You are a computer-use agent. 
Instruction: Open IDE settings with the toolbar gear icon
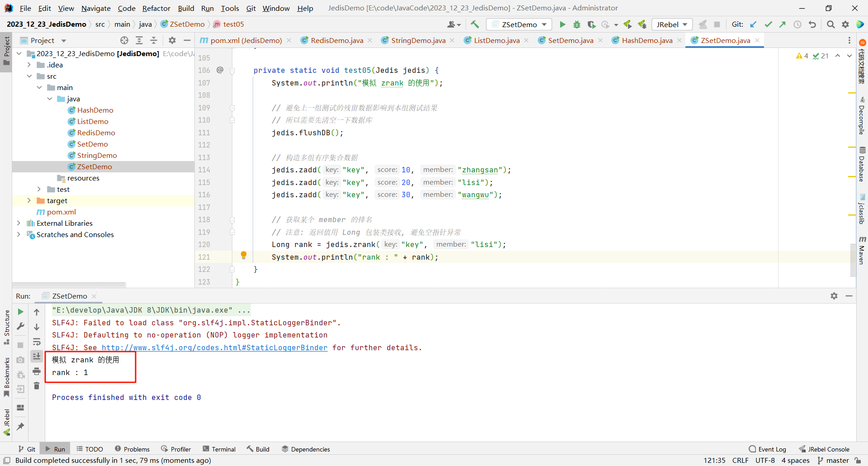coord(845,24)
